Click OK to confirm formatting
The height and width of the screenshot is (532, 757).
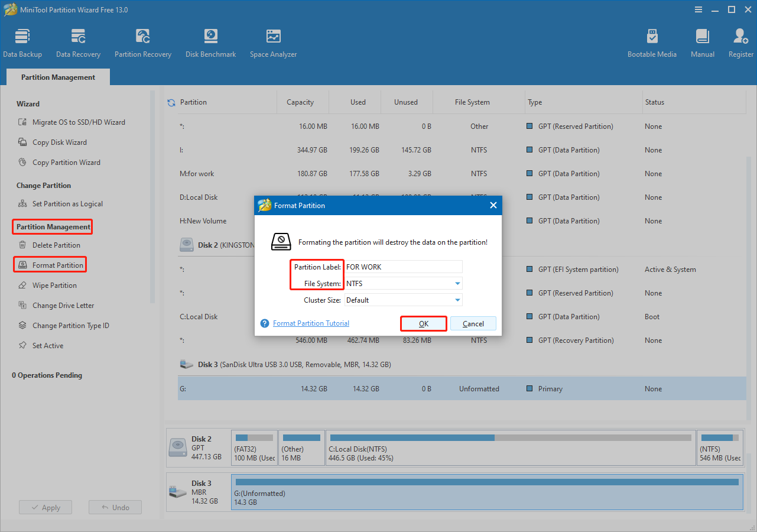(423, 323)
